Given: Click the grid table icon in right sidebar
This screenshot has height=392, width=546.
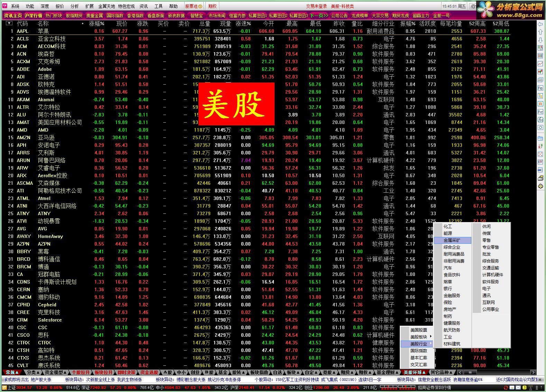Looking at the screenshot, I should [x=540, y=56].
